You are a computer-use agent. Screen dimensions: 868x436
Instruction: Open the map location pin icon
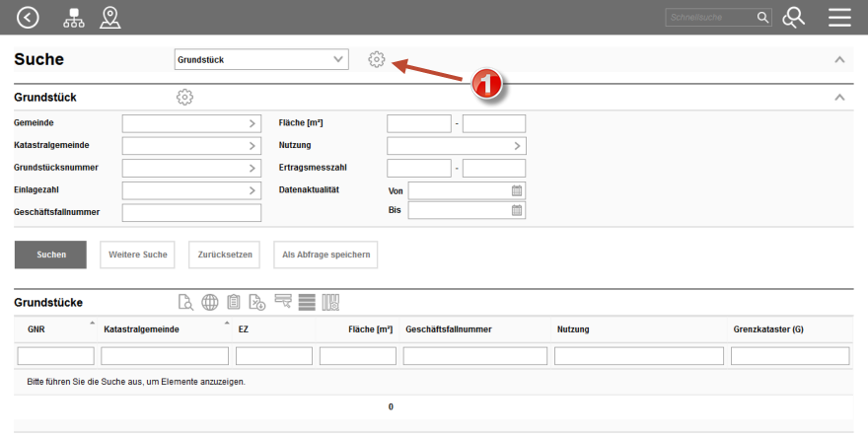pos(110,17)
